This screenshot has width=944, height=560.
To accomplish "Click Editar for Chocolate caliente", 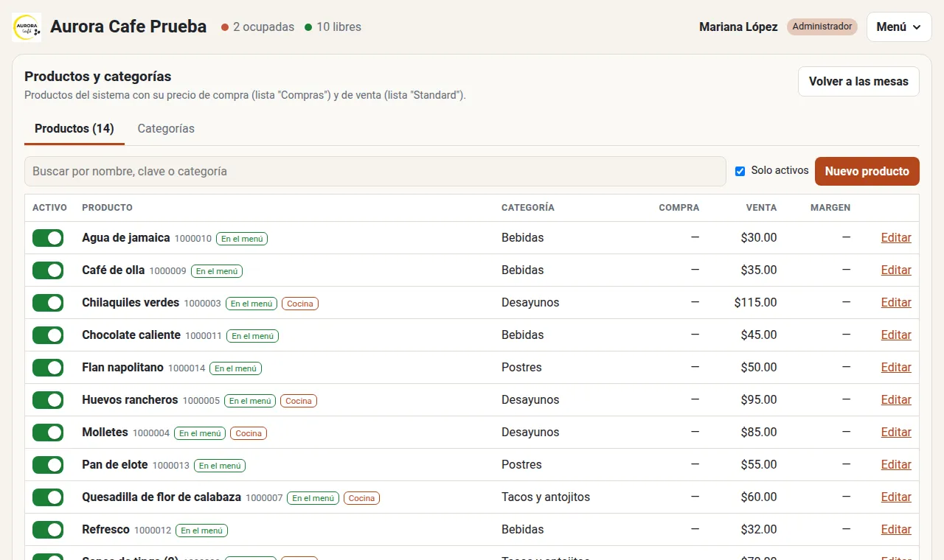I will click(896, 335).
